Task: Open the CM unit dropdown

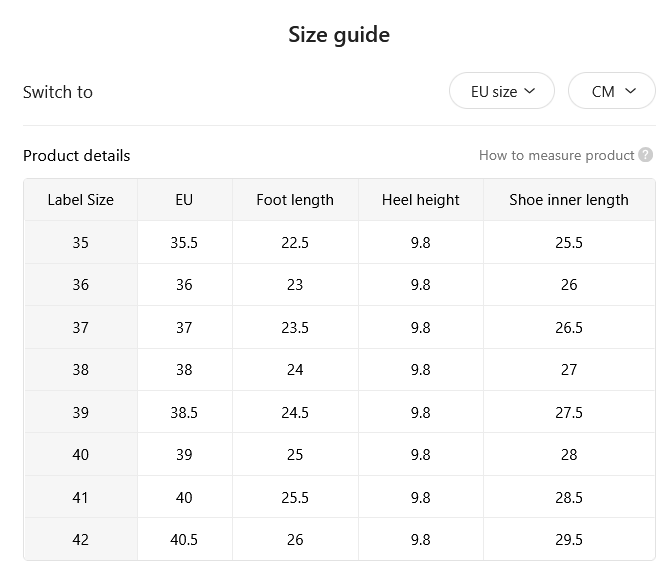Action: 612,91
